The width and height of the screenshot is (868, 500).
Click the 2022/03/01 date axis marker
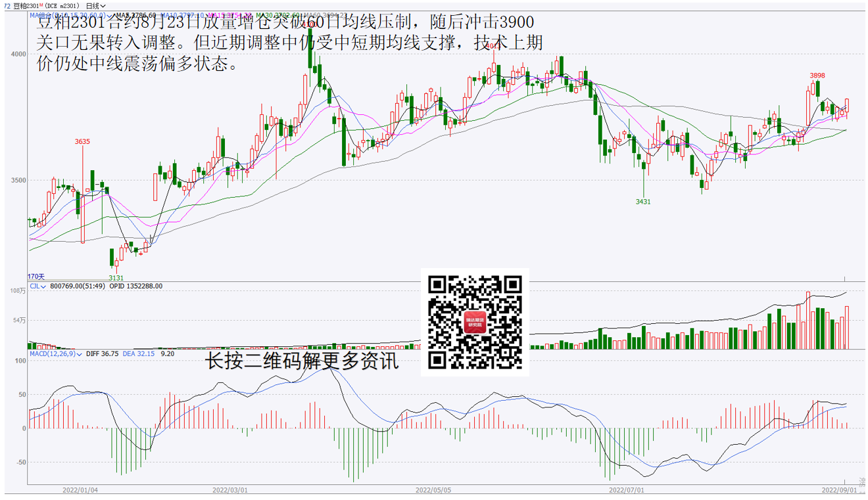coord(230,489)
